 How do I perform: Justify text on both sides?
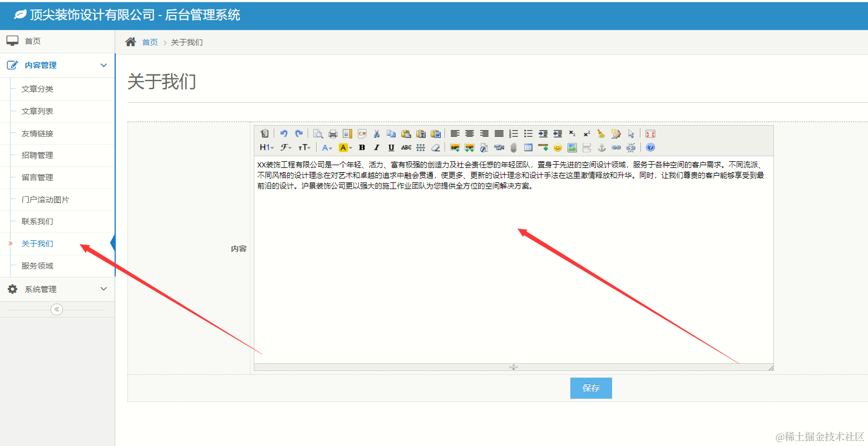tap(499, 133)
